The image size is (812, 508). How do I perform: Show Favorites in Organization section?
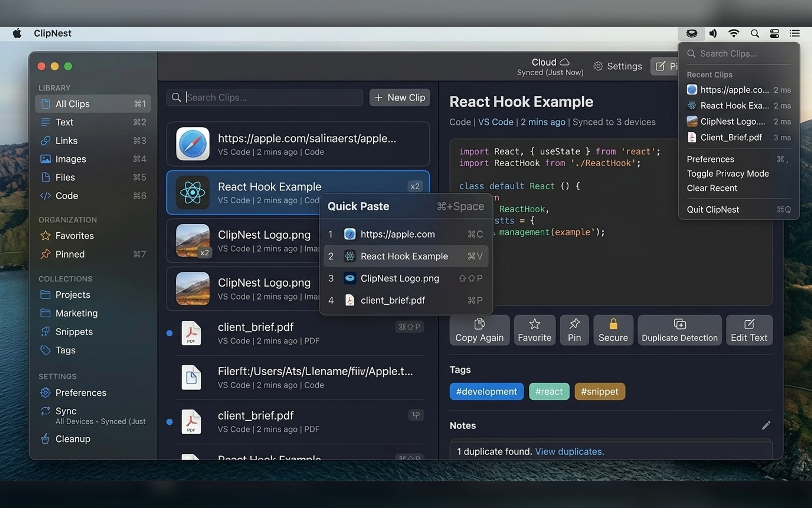tap(93, 235)
